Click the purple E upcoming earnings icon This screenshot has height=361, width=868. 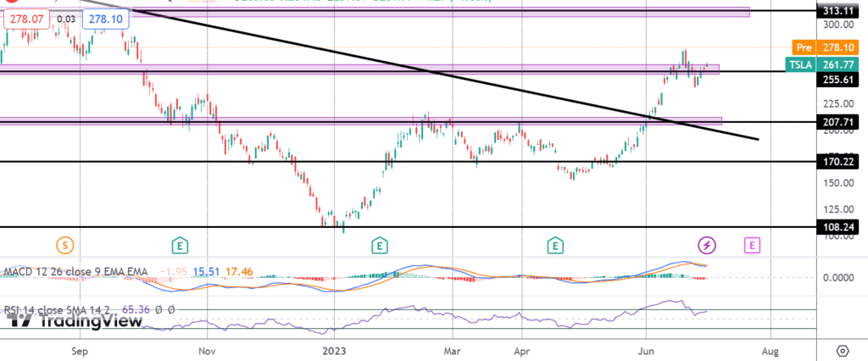(x=753, y=246)
